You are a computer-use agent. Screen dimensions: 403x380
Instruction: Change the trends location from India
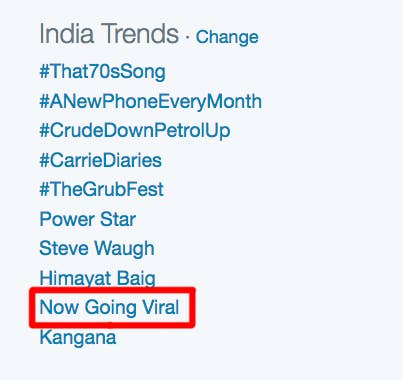227,37
